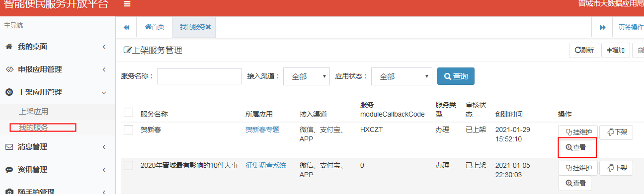
Task: Click the handshake icon beside 申报应用管理
Action: (x=9, y=69)
